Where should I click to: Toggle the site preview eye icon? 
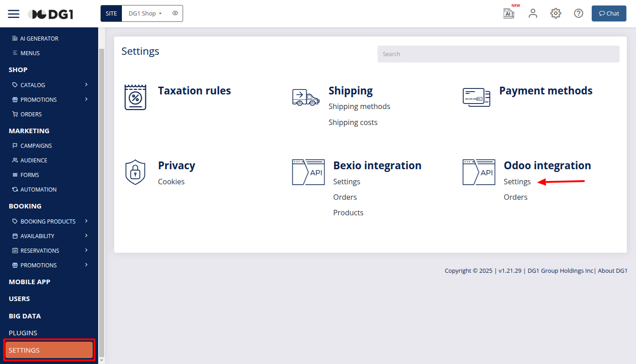[x=175, y=13]
